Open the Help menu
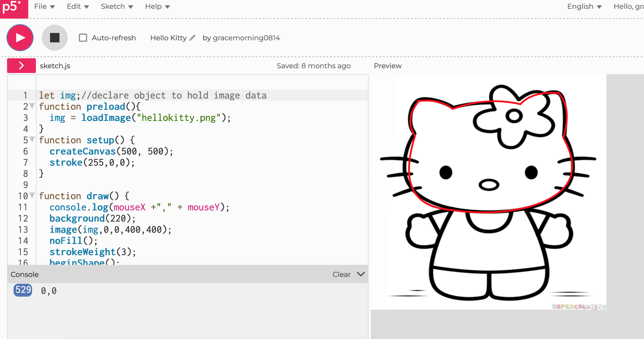 [x=157, y=6]
